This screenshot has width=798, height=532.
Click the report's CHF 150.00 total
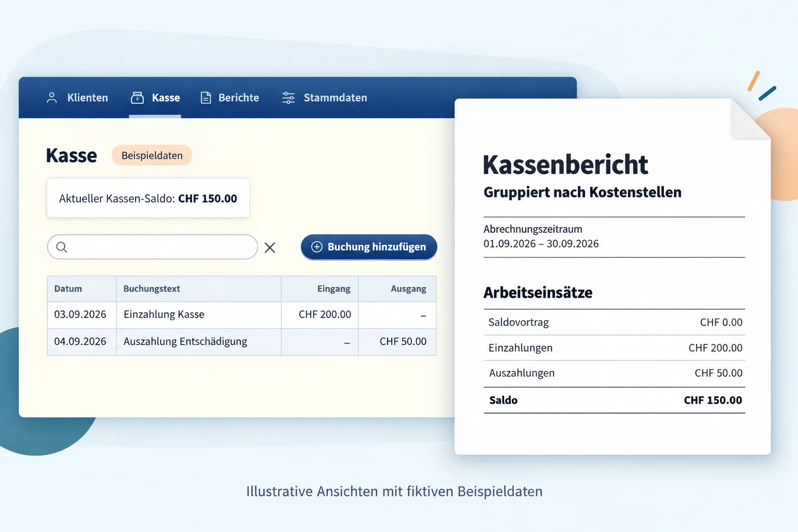pos(713,400)
